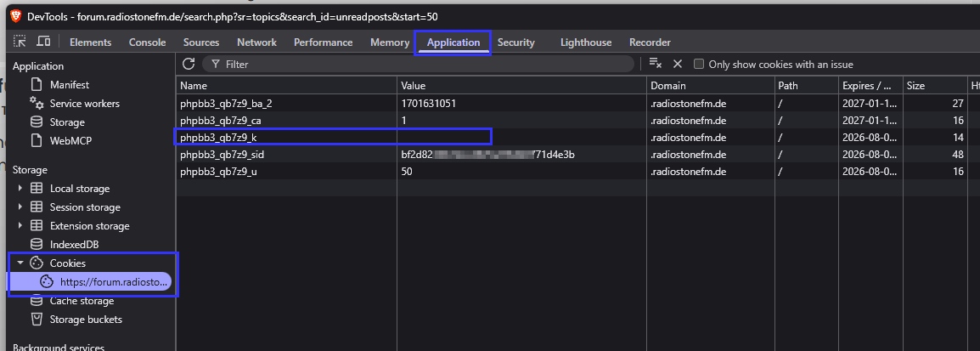
Task: Click the filter funnel icon
Action: 216,64
